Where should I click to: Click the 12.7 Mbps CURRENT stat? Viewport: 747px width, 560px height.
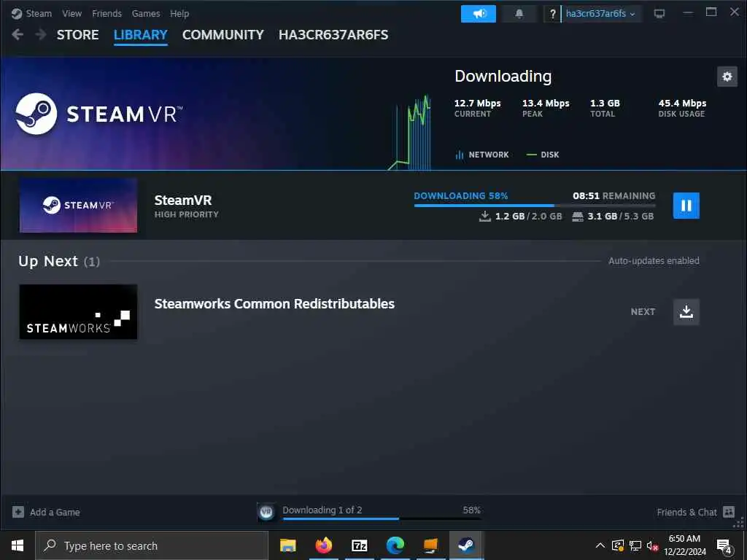tap(477, 108)
